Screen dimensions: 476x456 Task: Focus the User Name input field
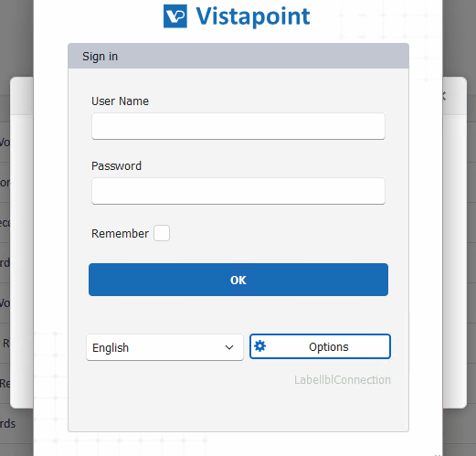coord(238,126)
